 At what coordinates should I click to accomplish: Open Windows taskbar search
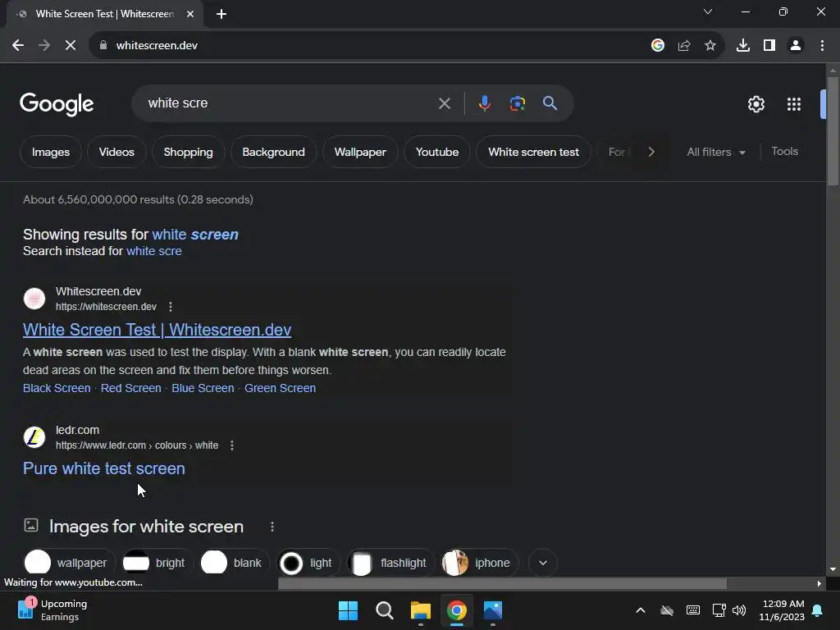tap(384, 610)
